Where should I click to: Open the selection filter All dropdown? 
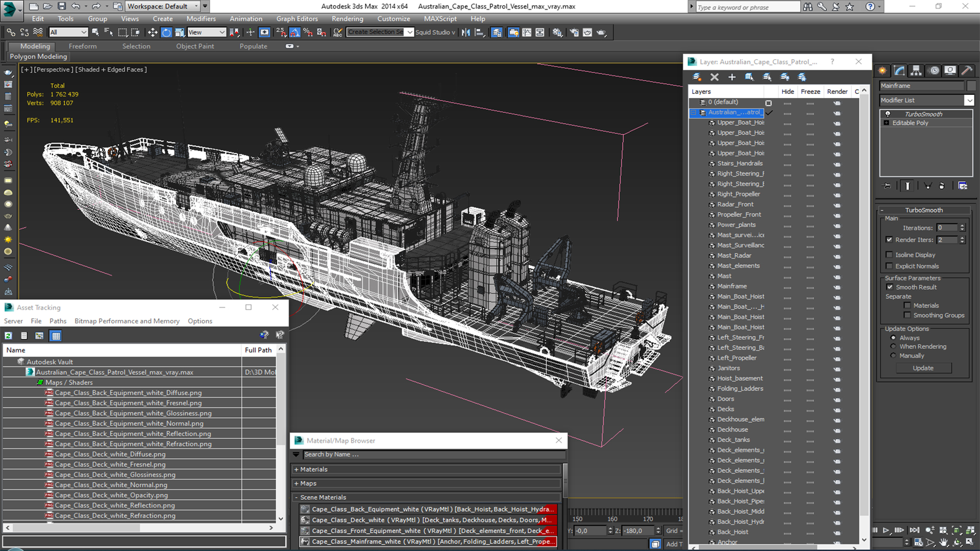(68, 32)
